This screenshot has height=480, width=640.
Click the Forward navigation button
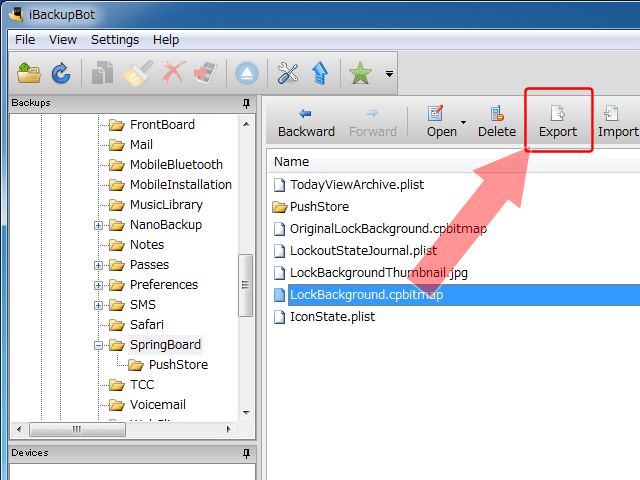pos(373,122)
